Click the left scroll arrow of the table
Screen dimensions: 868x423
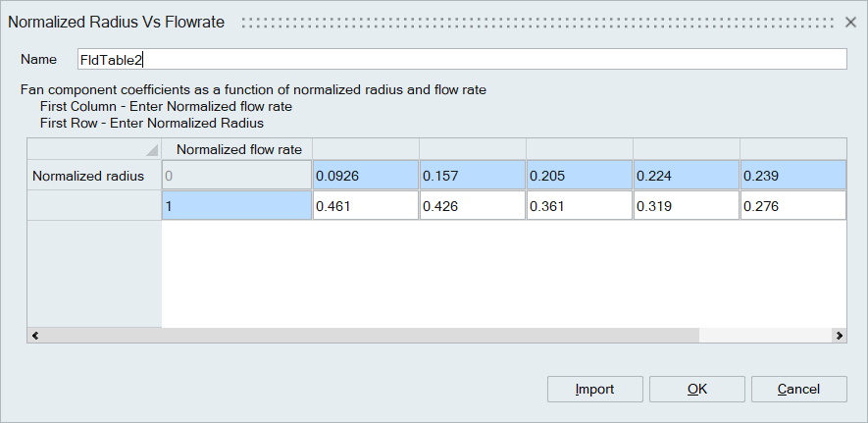point(35,336)
